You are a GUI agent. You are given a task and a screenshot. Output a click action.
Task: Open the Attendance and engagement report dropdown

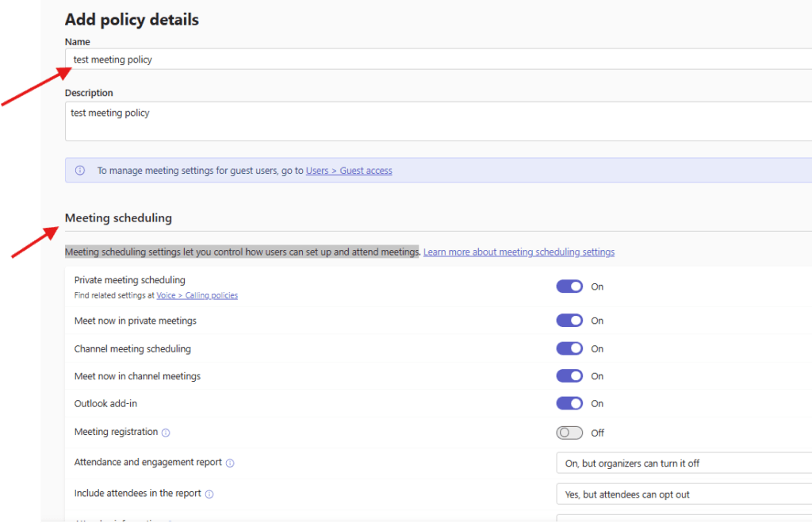[682, 463]
